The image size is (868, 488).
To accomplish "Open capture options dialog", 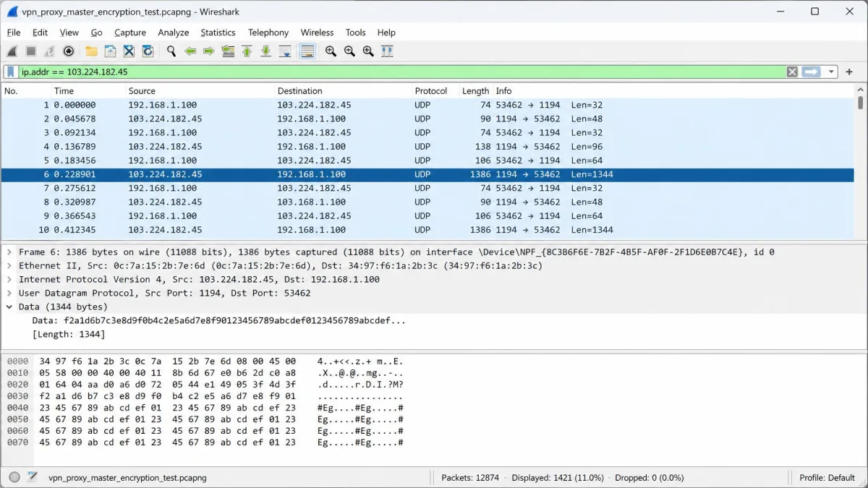I will click(69, 51).
